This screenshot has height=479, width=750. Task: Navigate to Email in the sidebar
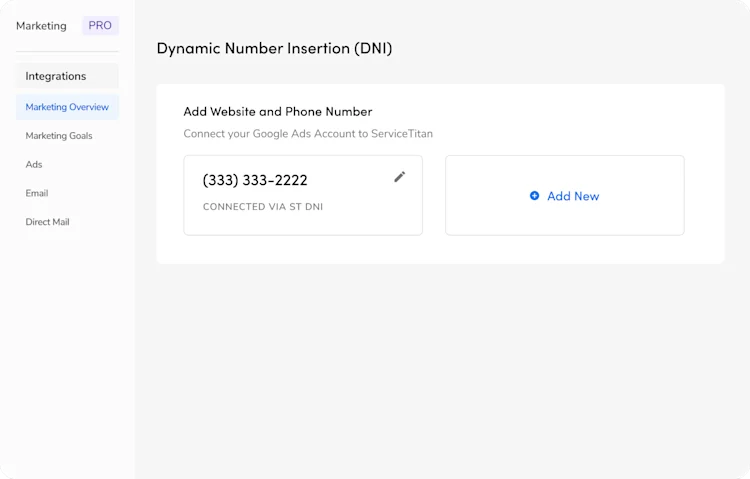[37, 193]
